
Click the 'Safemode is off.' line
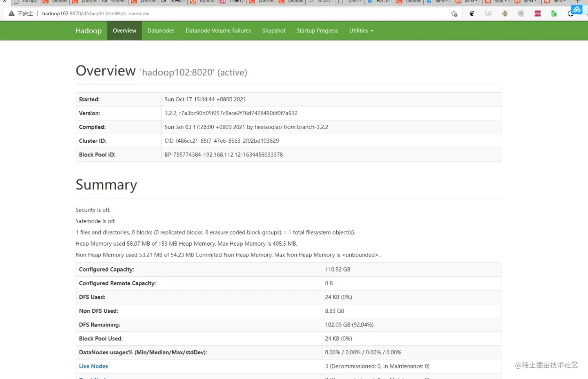click(x=96, y=221)
